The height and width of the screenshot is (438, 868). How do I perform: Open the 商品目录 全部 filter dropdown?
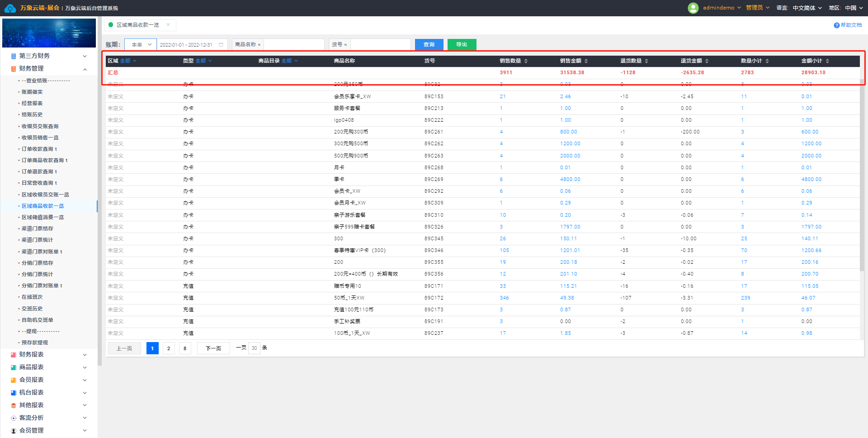point(289,61)
